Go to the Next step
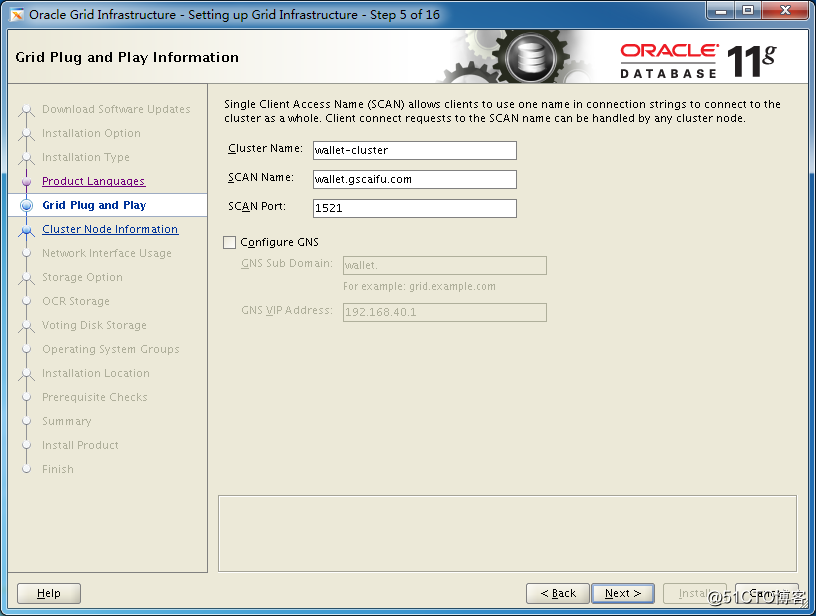The height and width of the screenshot is (616, 816). click(623, 593)
